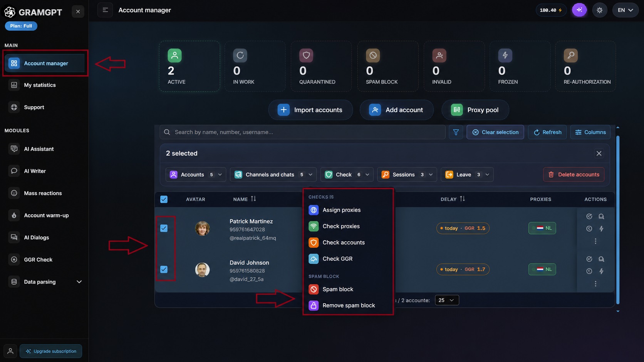Select the Active accounts stat card

coord(190,66)
